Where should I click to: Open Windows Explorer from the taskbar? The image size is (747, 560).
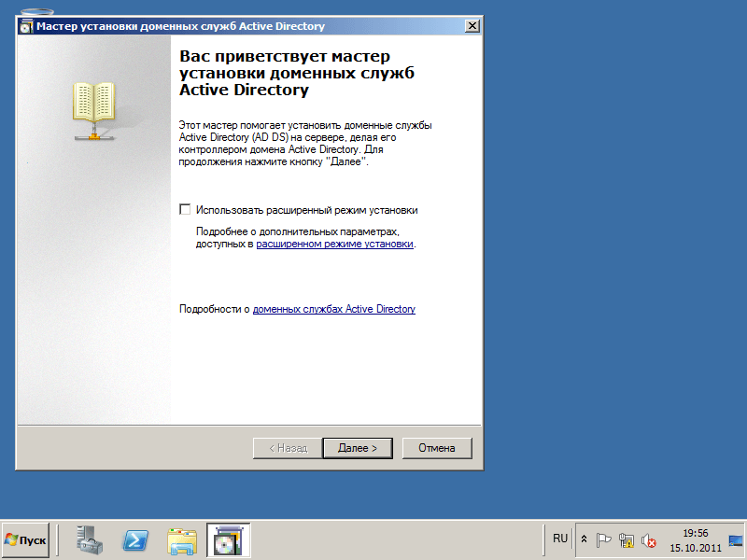[x=182, y=541]
